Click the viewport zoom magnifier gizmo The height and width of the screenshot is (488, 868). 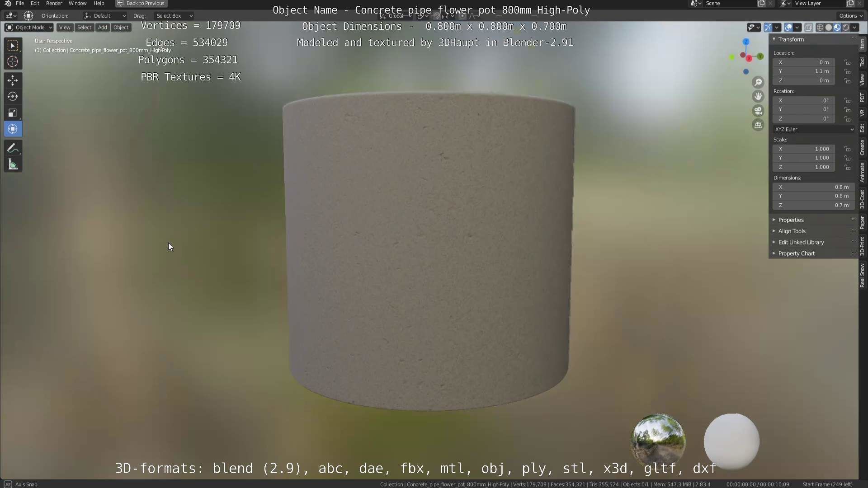758,82
